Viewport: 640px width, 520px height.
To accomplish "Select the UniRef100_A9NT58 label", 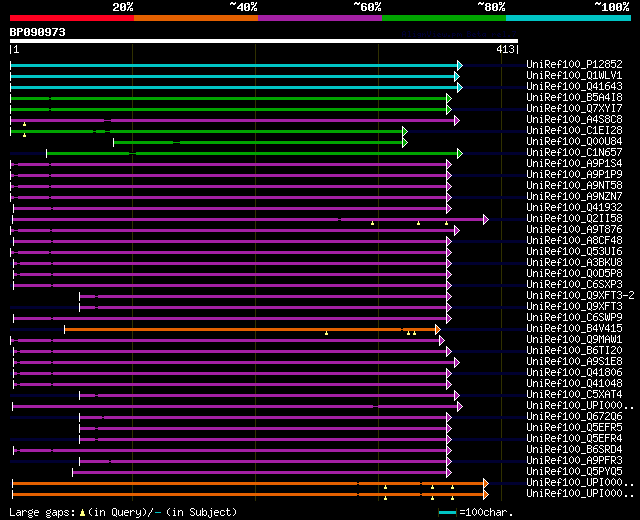I will tap(574, 185).
